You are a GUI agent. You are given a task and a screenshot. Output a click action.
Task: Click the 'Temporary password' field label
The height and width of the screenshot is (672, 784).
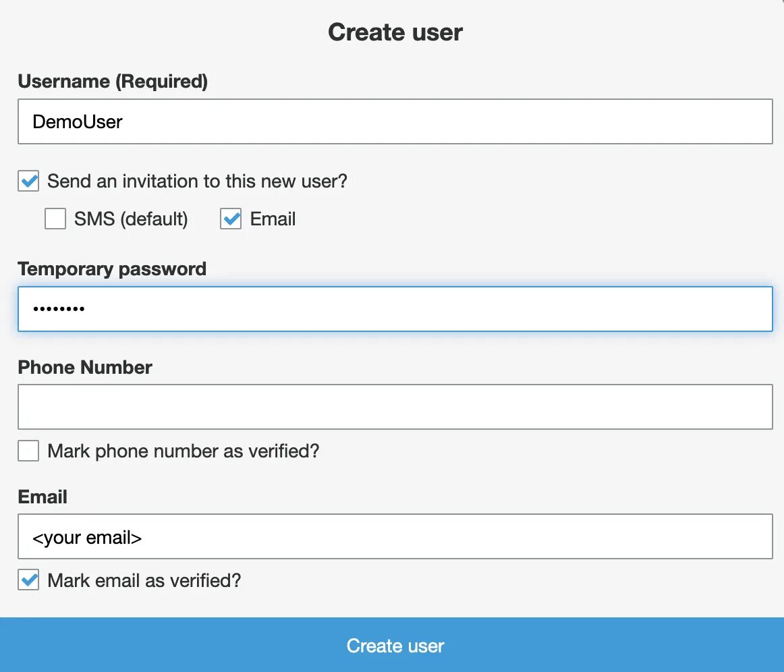(x=112, y=269)
